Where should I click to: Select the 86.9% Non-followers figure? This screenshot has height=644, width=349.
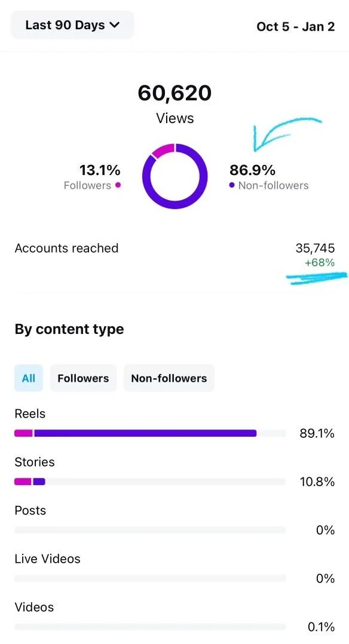click(252, 170)
